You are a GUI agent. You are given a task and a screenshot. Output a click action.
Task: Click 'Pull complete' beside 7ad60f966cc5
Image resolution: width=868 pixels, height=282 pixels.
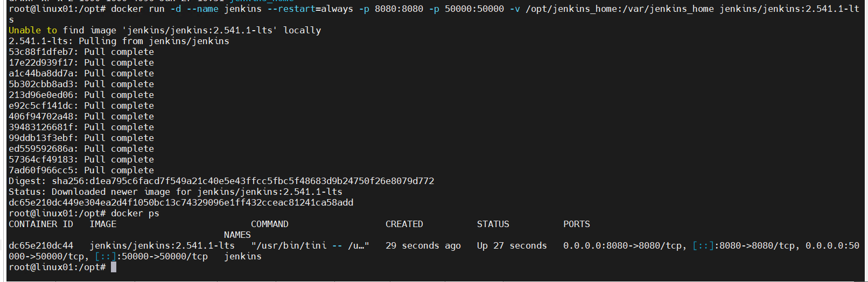119,170
